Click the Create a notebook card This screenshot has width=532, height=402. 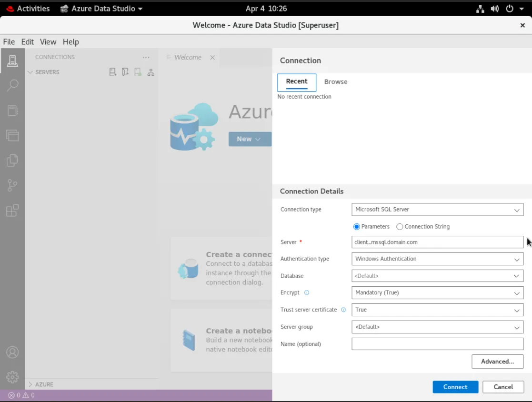[x=221, y=340]
